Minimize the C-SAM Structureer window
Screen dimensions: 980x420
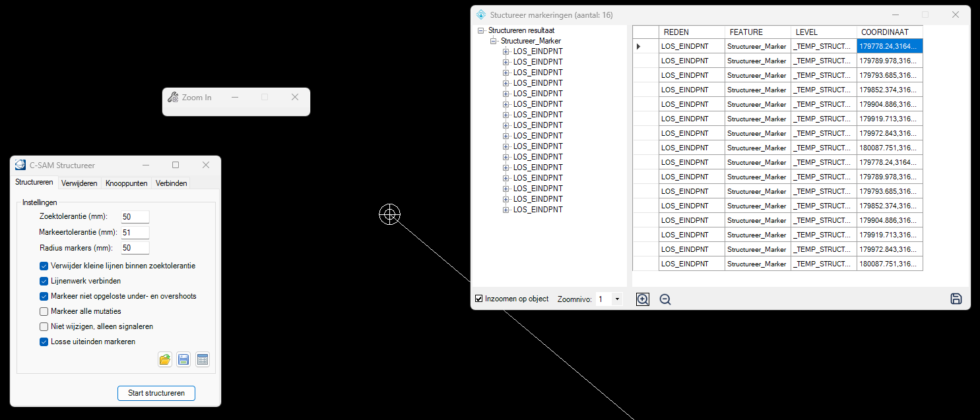145,165
